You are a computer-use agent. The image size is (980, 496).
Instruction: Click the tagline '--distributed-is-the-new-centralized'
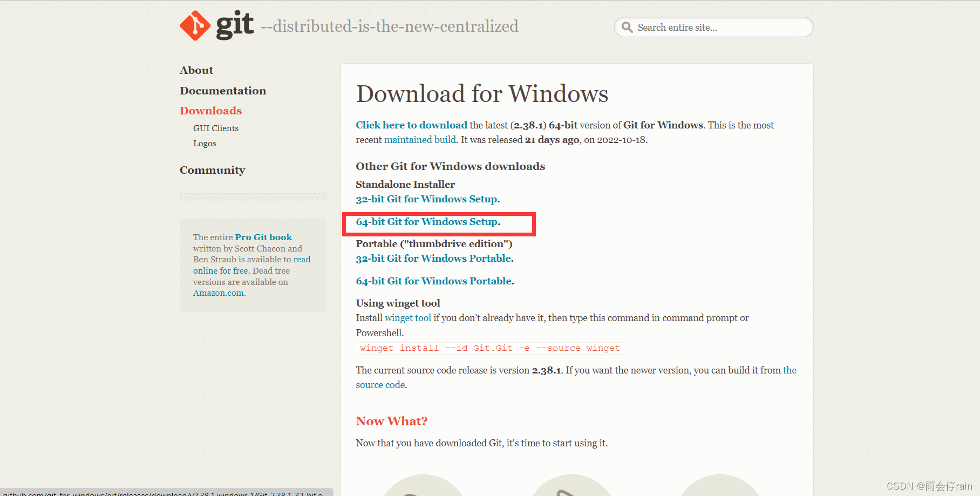390,26
